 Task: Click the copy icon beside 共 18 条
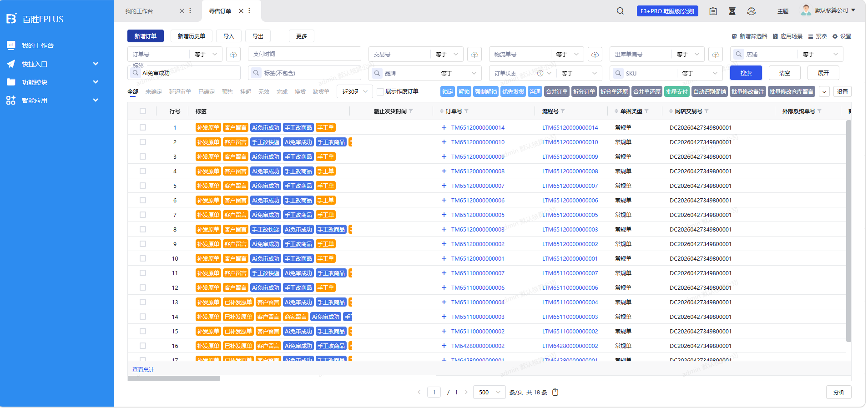point(555,392)
